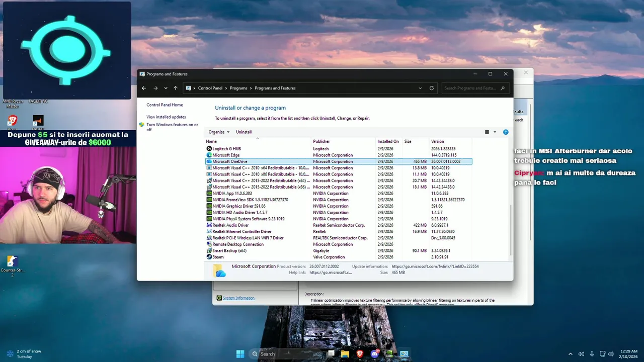Open the recent locations chevron
Viewport: 644px width, 362px height.
[166, 88]
